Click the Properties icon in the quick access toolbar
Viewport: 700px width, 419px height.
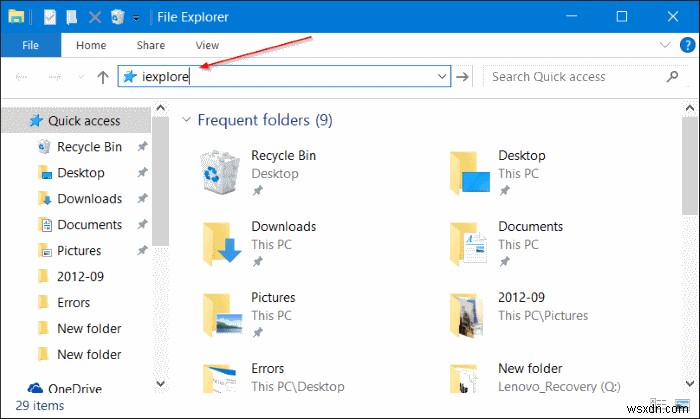[x=50, y=17]
